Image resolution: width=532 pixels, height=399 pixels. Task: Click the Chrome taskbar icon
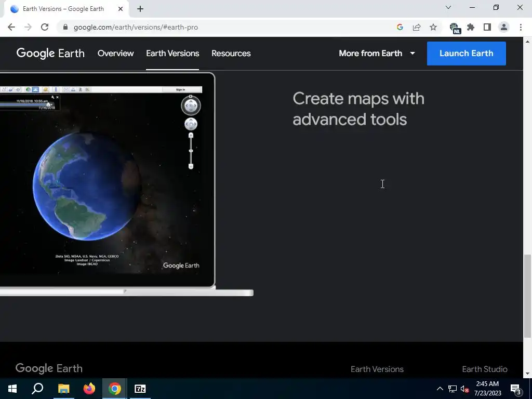point(115,389)
